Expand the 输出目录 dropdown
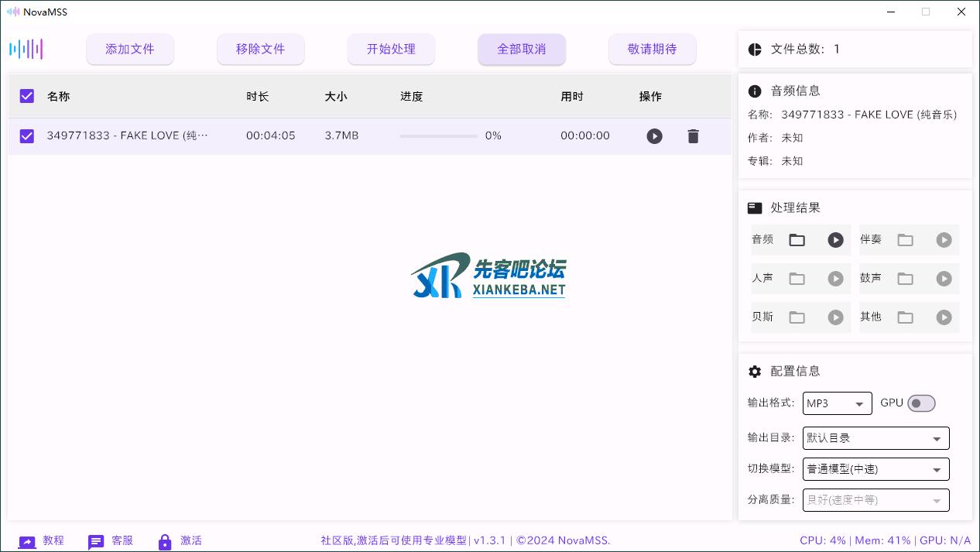The height and width of the screenshot is (552, 980). (875, 437)
